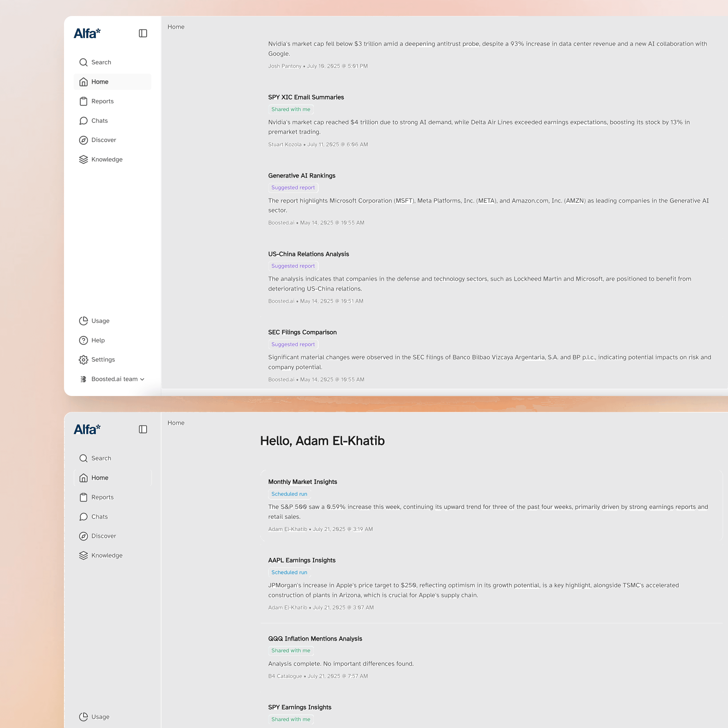Open the AAPL Earnings Insights card
This screenshot has width=728, height=728.
click(x=301, y=560)
